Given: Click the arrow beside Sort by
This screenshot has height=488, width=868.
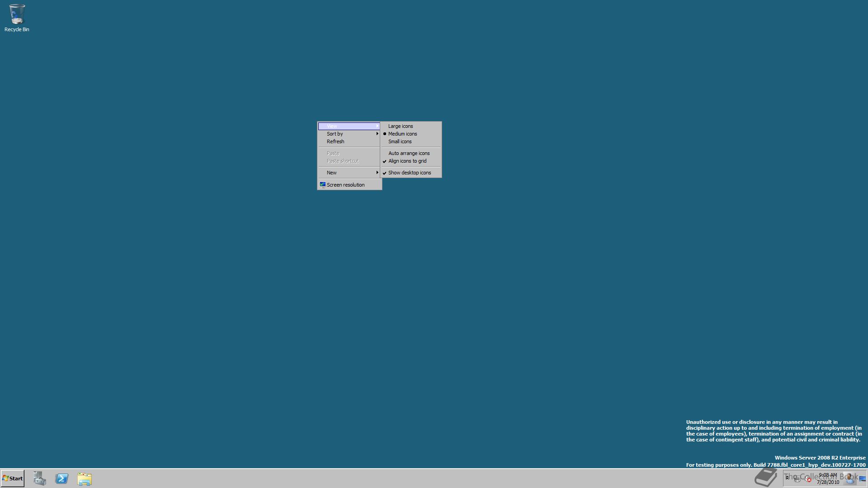Looking at the screenshot, I should (x=377, y=134).
